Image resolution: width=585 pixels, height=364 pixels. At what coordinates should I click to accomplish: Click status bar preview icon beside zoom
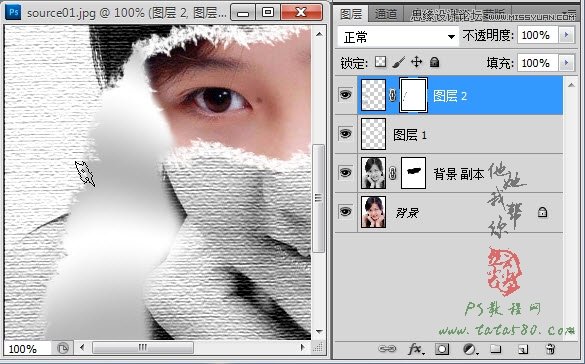tap(63, 349)
